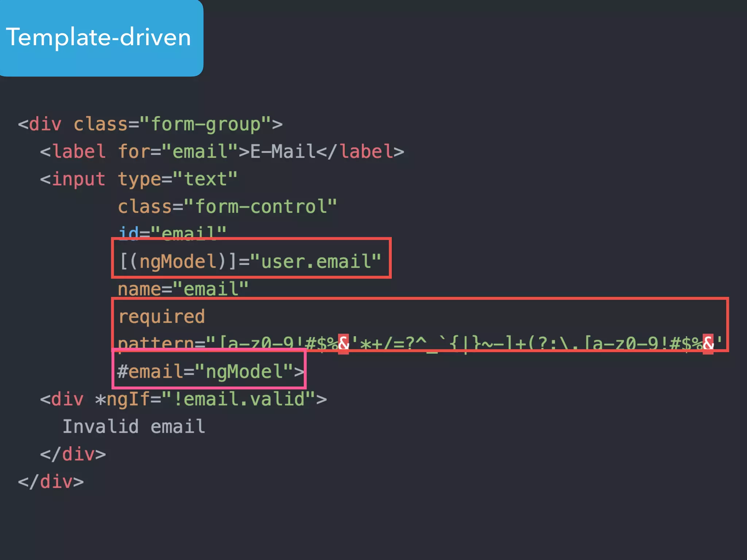This screenshot has width=747, height=560.
Task: Select the Invalid email message text
Action: 133,426
